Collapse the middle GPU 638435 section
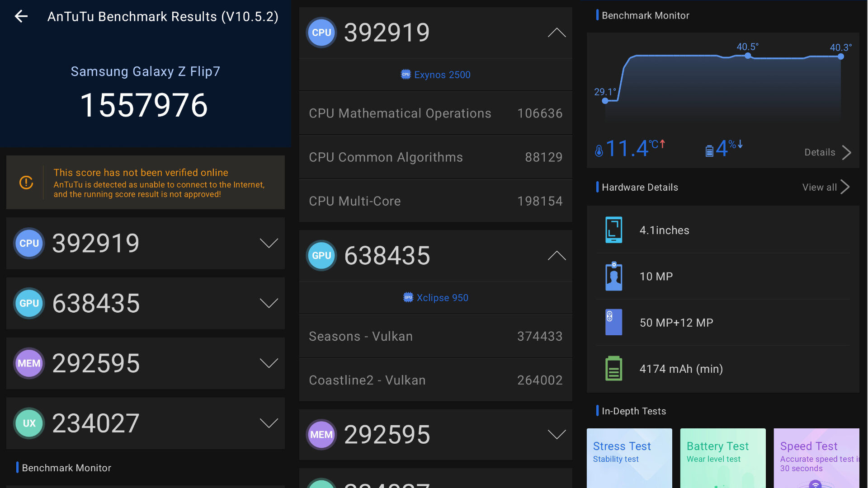Screen dimensions: 868x488 click(x=557, y=255)
